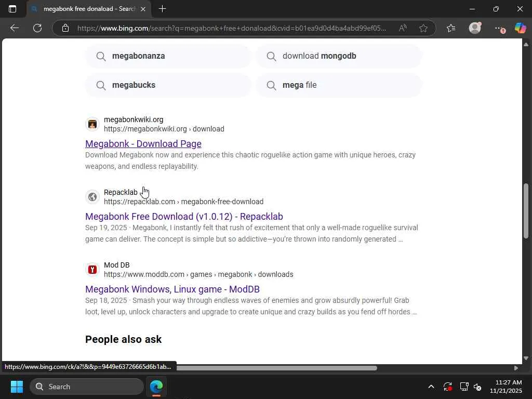Click scrollbar down arrow
Viewport: 532px width, 399px height.
(x=526, y=358)
